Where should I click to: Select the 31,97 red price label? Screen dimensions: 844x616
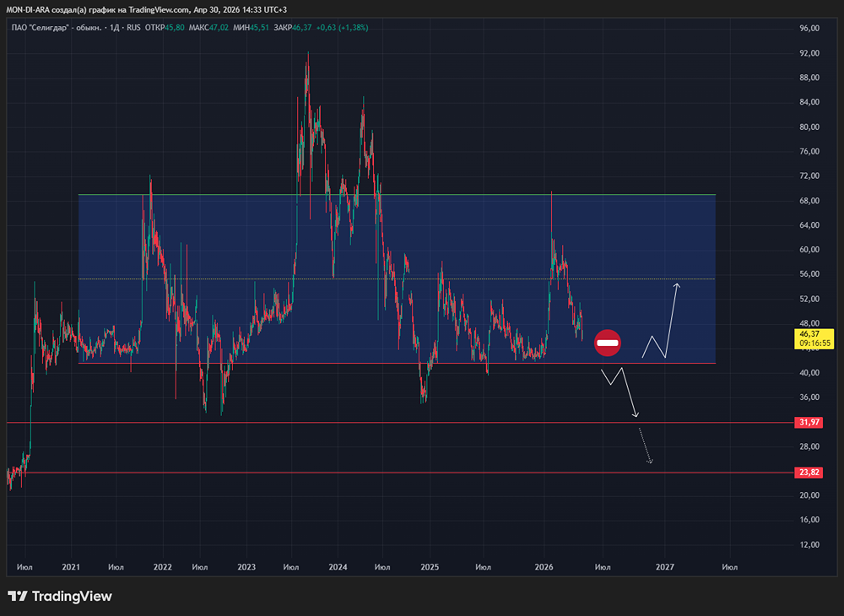[x=809, y=422]
